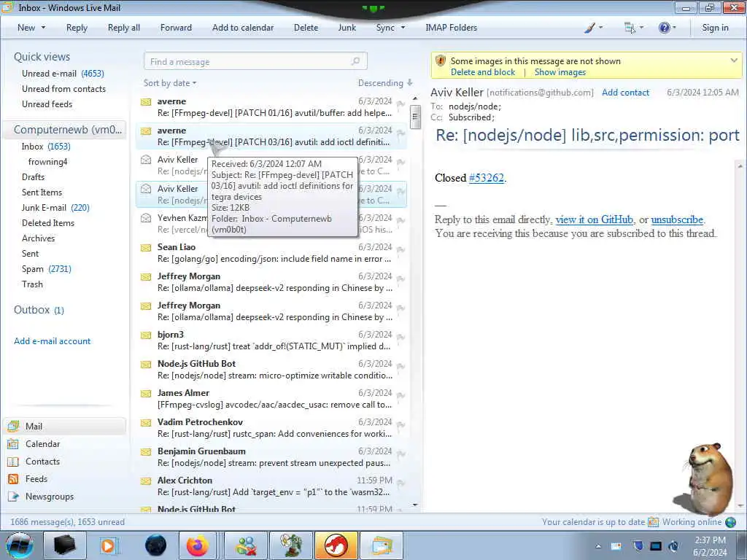
Task: Open the red round taskbar application icon
Action: point(336,545)
